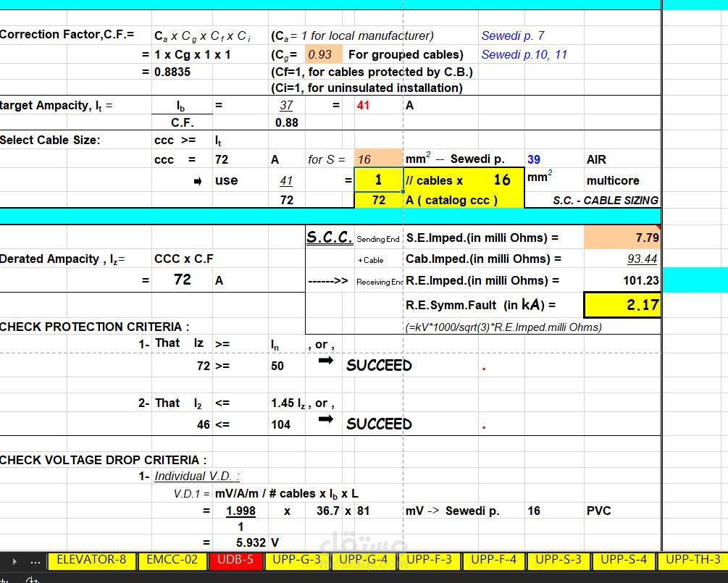Select the active UDB-5 sheet tab
728x583 pixels.
click(235, 561)
